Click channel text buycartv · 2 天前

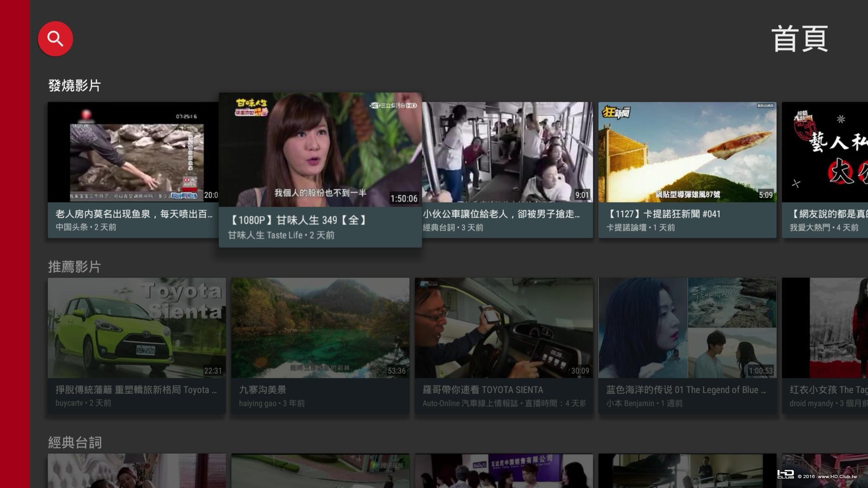[83, 403]
